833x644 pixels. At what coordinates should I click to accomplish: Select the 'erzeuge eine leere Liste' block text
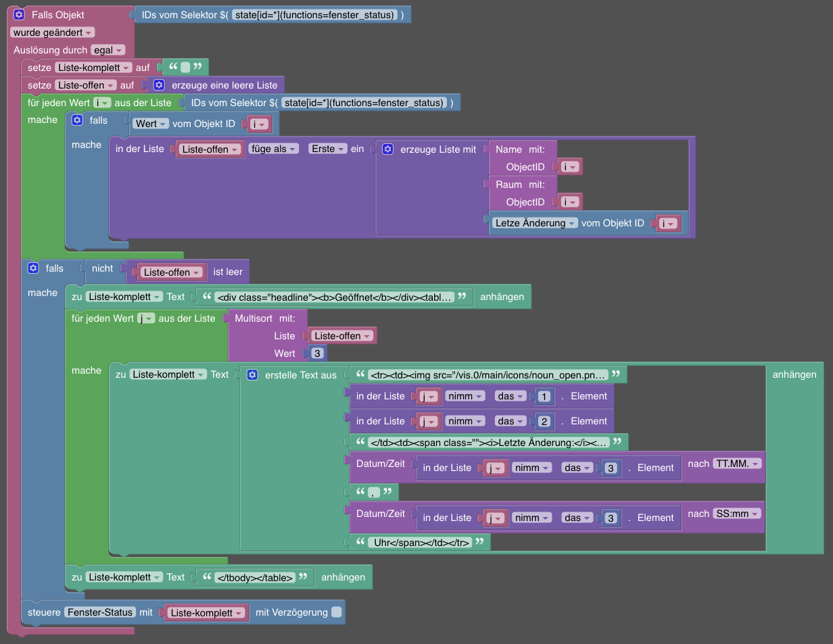pos(224,85)
